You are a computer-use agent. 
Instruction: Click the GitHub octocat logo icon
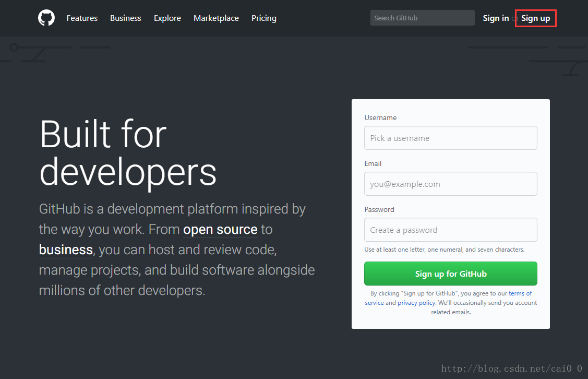click(x=46, y=18)
